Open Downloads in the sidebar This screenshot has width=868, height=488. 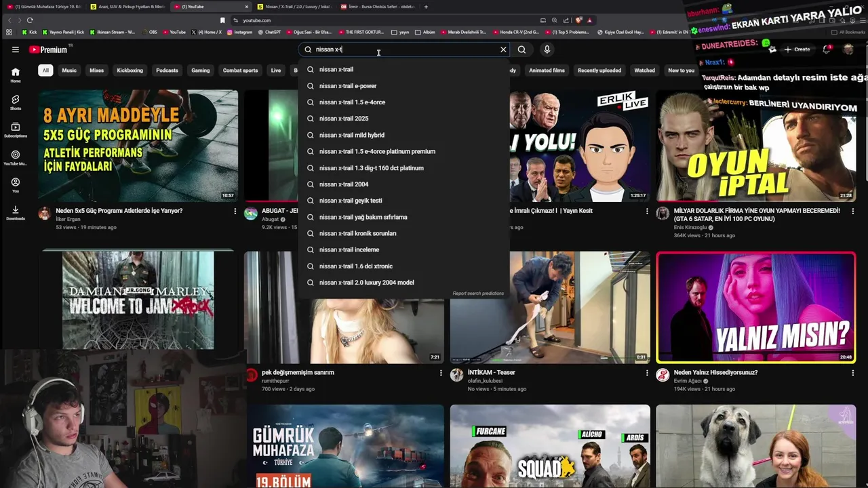[x=16, y=213]
